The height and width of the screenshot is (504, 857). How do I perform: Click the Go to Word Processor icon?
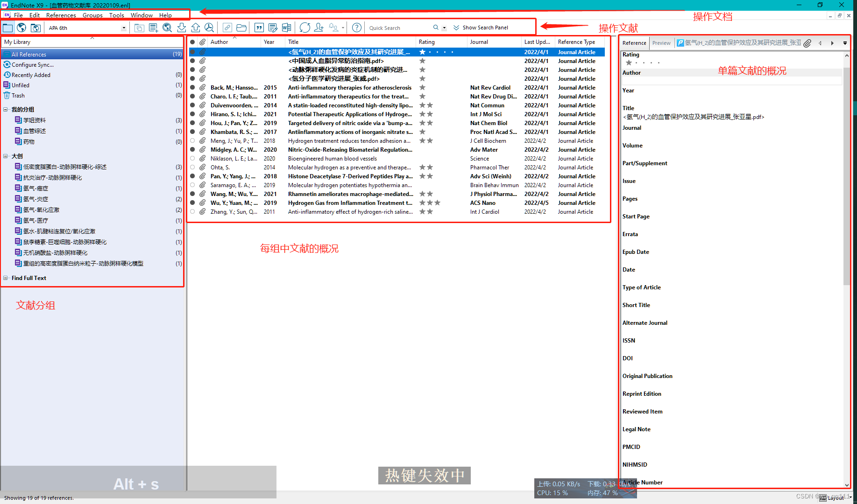pyautogui.click(x=286, y=28)
